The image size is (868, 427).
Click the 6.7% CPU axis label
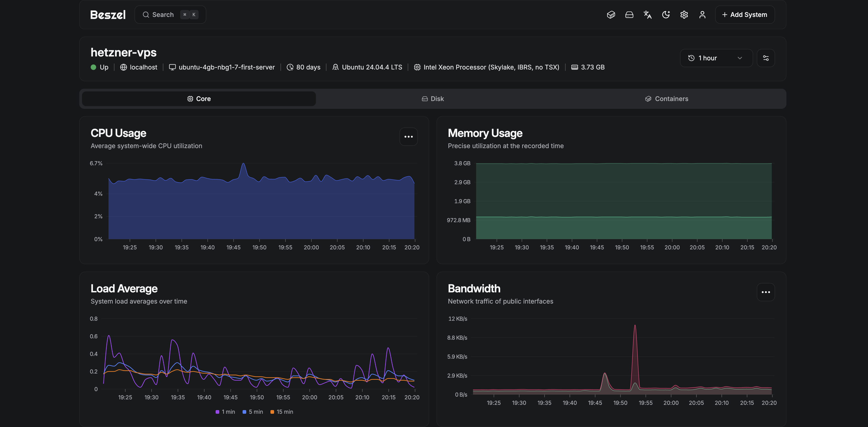[96, 163]
